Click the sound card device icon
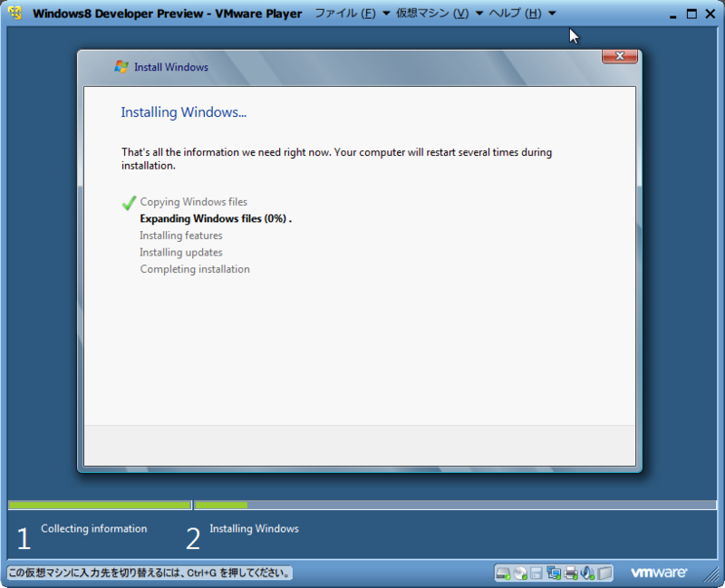The width and height of the screenshot is (725, 588). (x=587, y=574)
